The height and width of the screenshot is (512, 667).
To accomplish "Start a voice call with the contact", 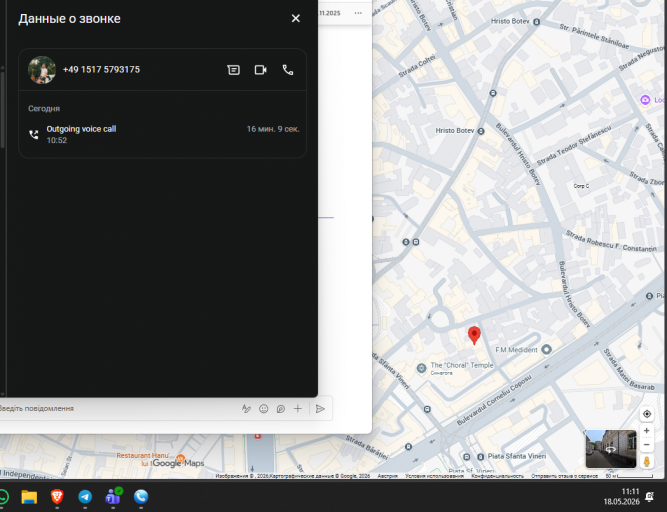I will point(288,70).
